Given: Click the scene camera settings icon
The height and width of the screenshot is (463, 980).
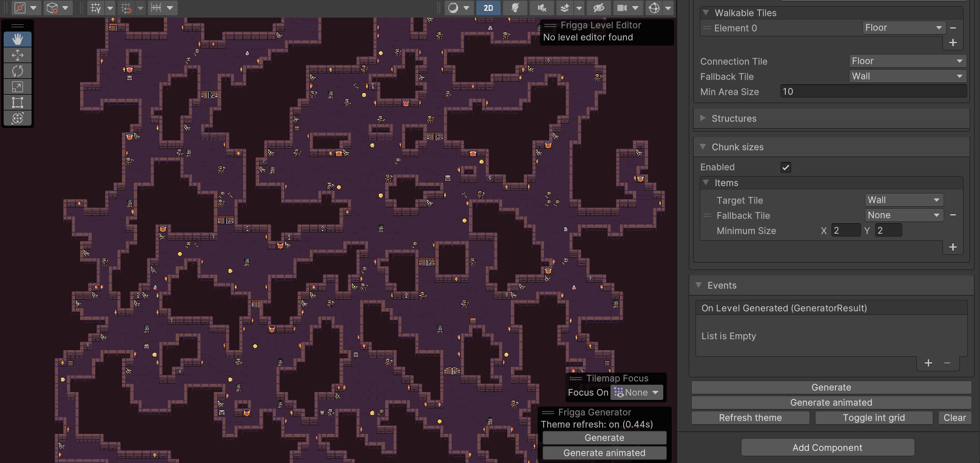Looking at the screenshot, I should [x=622, y=8].
